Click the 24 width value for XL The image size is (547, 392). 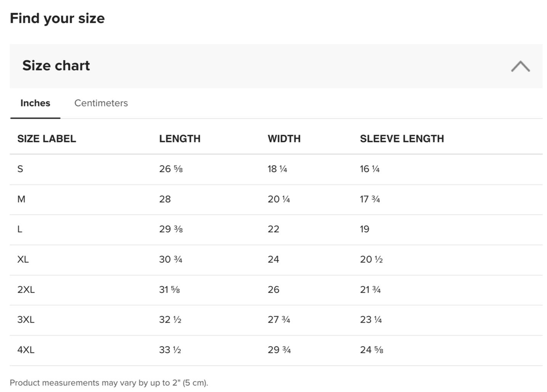point(273,259)
